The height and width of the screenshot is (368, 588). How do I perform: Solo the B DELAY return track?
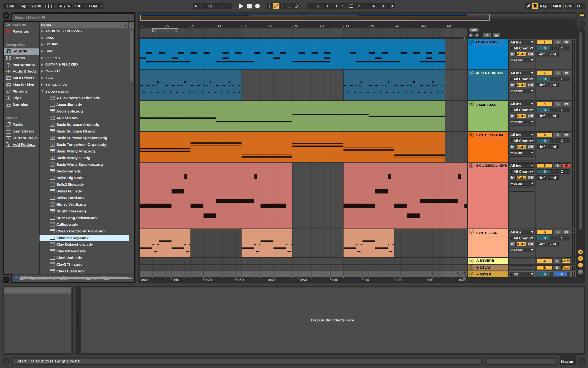(557, 267)
